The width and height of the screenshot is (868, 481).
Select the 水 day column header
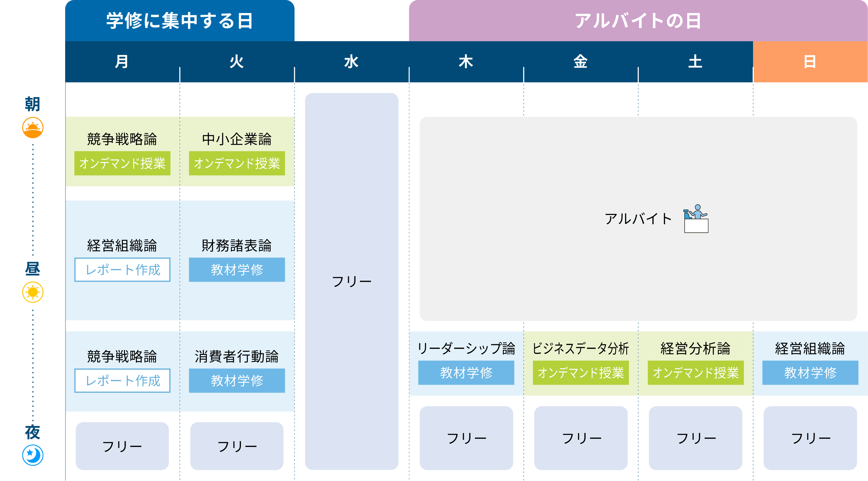pyautogui.click(x=352, y=62)
